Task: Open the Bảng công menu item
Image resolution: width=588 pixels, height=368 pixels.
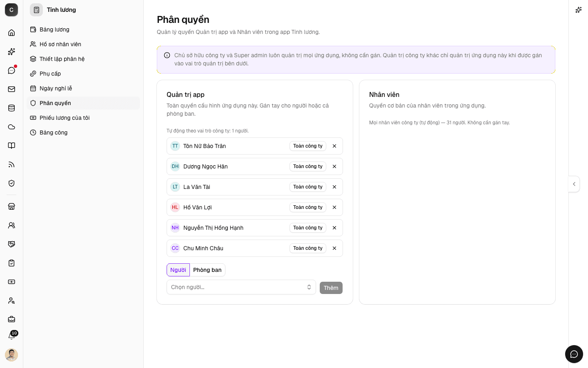Action: click(83, 132)
